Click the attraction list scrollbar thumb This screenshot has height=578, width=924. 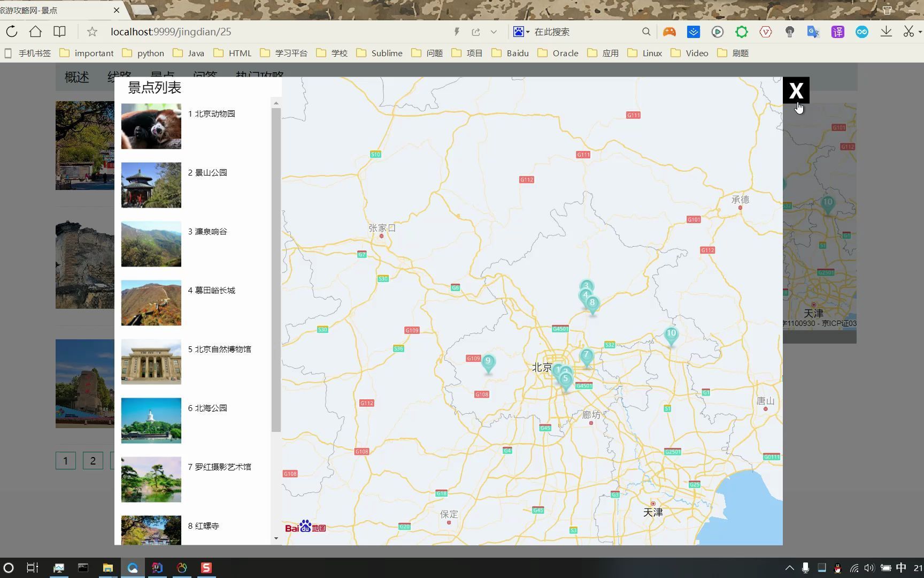click(276, 270)
